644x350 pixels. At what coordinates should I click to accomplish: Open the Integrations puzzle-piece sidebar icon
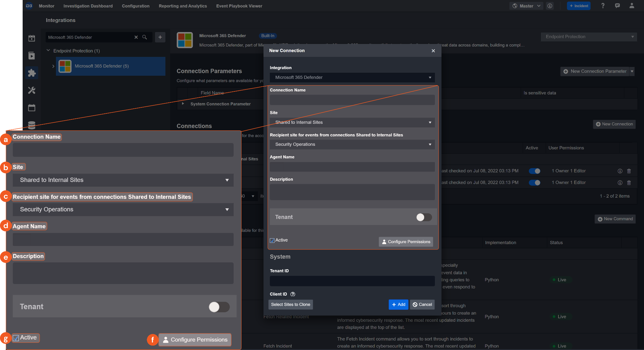coord(32,73)
